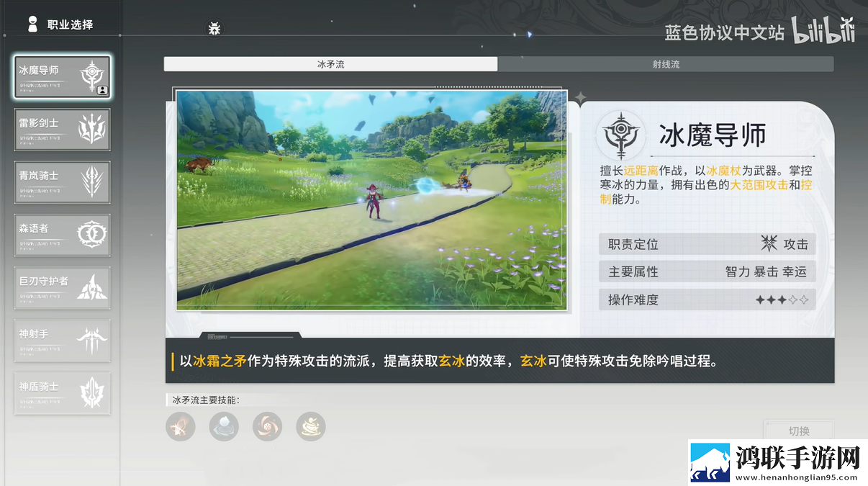Click the highlighted 冰魔杖 keyword

724,171
